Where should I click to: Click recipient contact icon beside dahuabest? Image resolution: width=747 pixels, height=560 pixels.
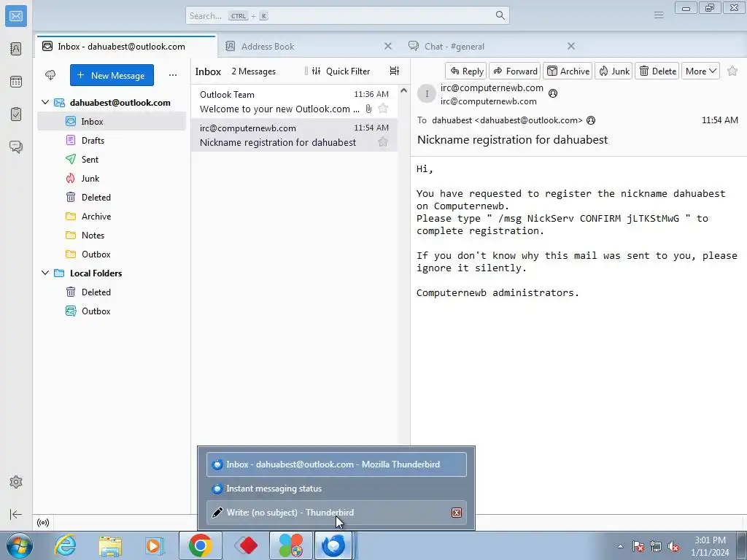pos(591,120)
